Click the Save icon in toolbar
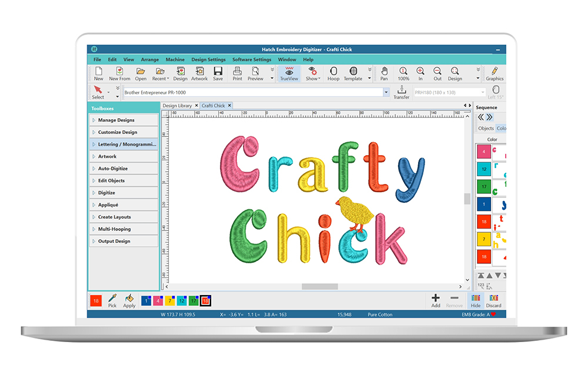The width and height of the screenshot is (588, 375). pyautogui.click(x=218, y=73)
